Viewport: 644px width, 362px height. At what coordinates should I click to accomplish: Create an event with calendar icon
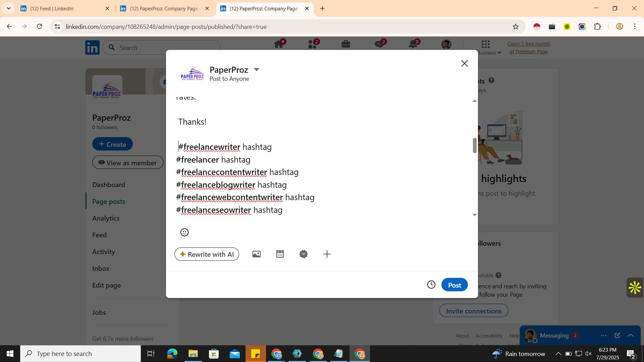(x=280, y=254)
